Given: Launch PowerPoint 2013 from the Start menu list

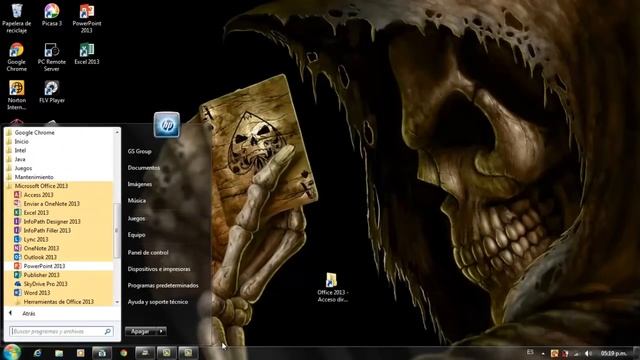Looking at the screenshot, I should click(x=44, y=266).
